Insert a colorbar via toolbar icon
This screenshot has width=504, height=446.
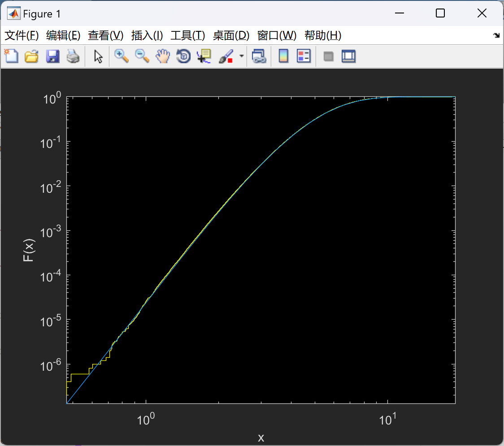(x=283, y=56)
